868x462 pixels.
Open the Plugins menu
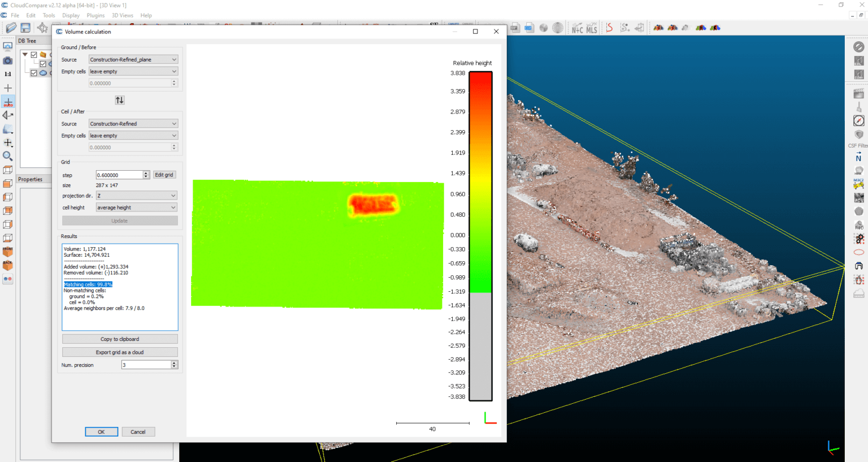[96, 15]
